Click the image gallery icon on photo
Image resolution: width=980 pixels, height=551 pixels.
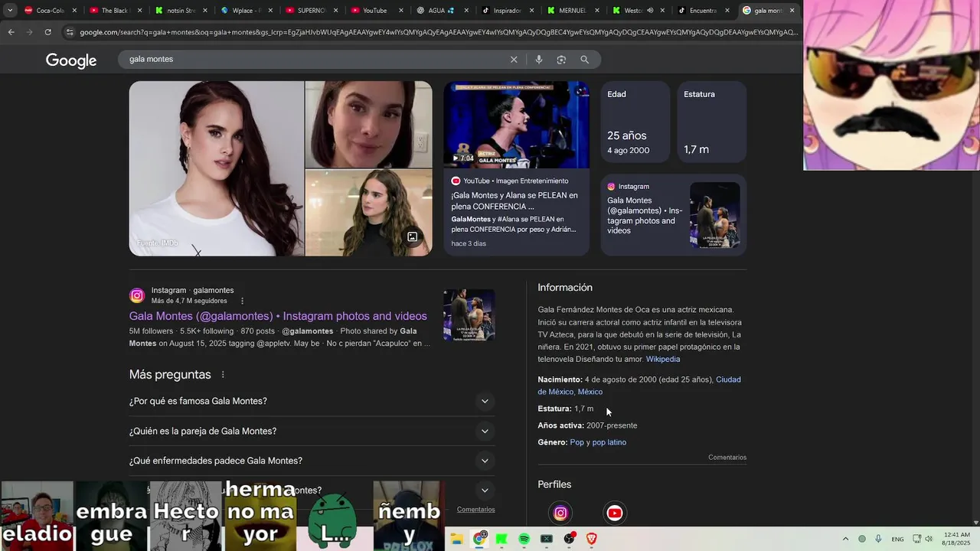pyautogui.click(x=412, y=237)
